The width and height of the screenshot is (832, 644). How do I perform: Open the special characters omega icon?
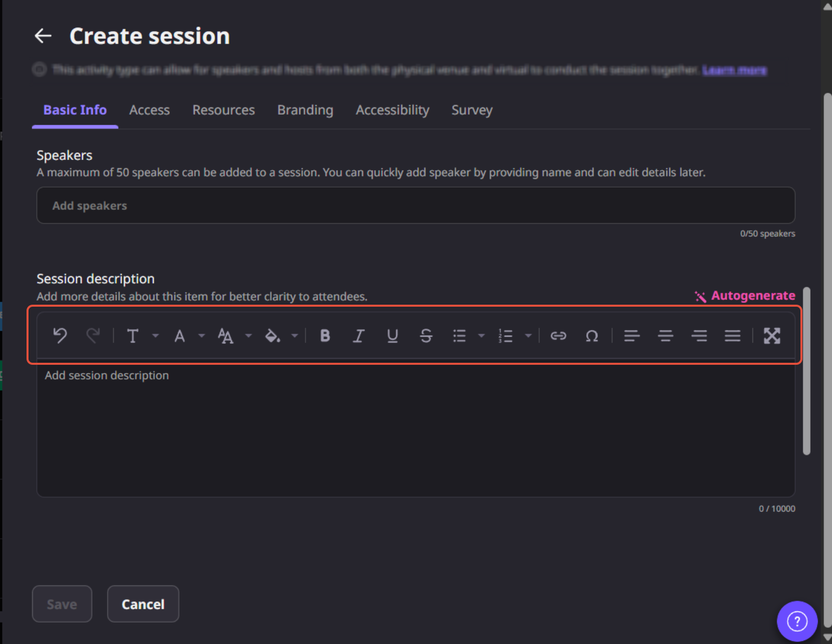[x=591, y=336]
